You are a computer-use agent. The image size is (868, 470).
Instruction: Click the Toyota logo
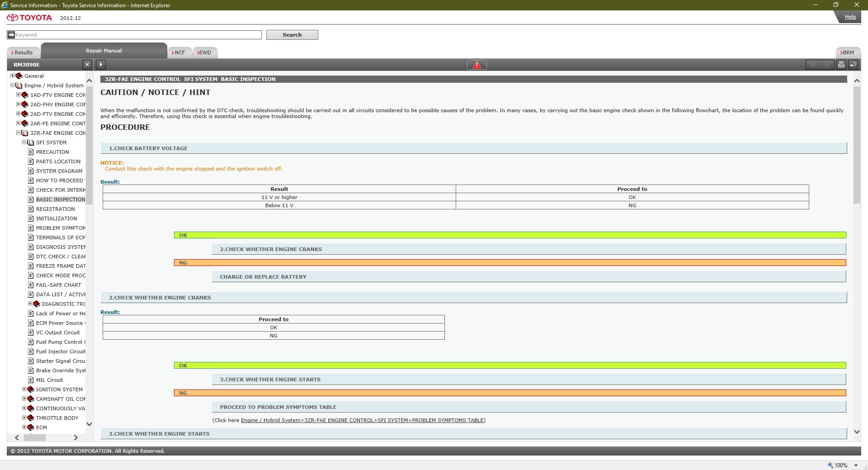click(x=29, y=18)
